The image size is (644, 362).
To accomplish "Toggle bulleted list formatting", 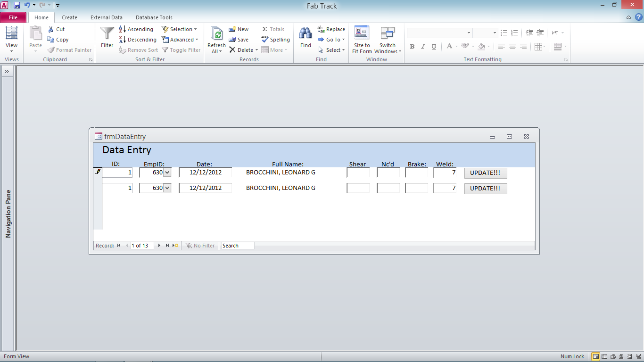I will pyautogui.click(x=504, y=33).
